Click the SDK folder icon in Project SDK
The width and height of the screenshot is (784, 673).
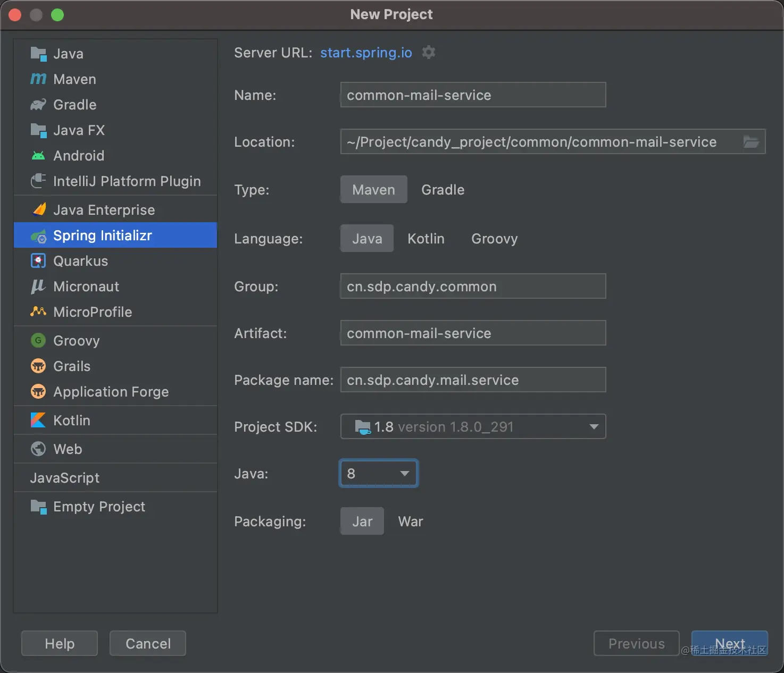(x=363, y=427)
